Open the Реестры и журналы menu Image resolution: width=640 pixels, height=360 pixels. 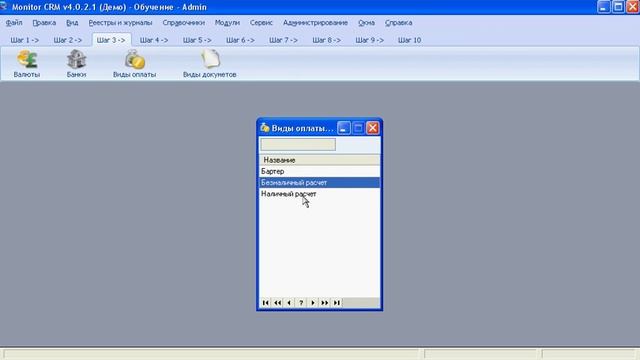[x=120, y=23]
